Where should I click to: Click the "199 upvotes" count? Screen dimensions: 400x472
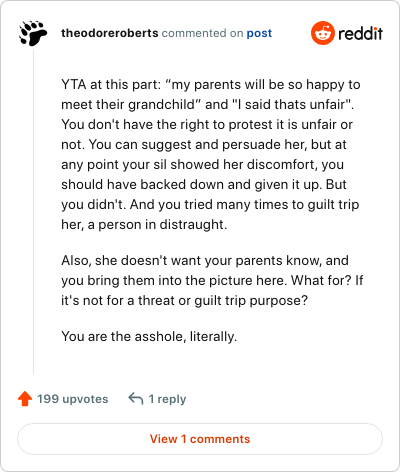[73, 399]
